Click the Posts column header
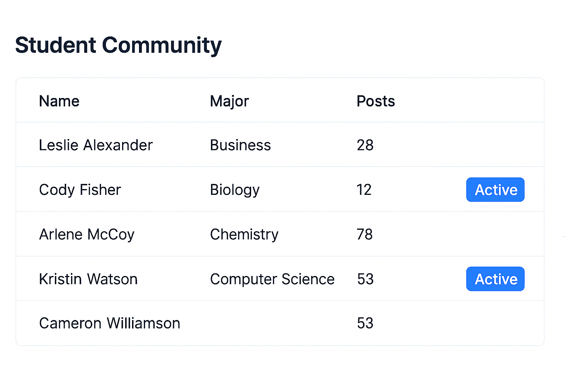The width and height of the screenshot is (588, 392). [376, 101]
